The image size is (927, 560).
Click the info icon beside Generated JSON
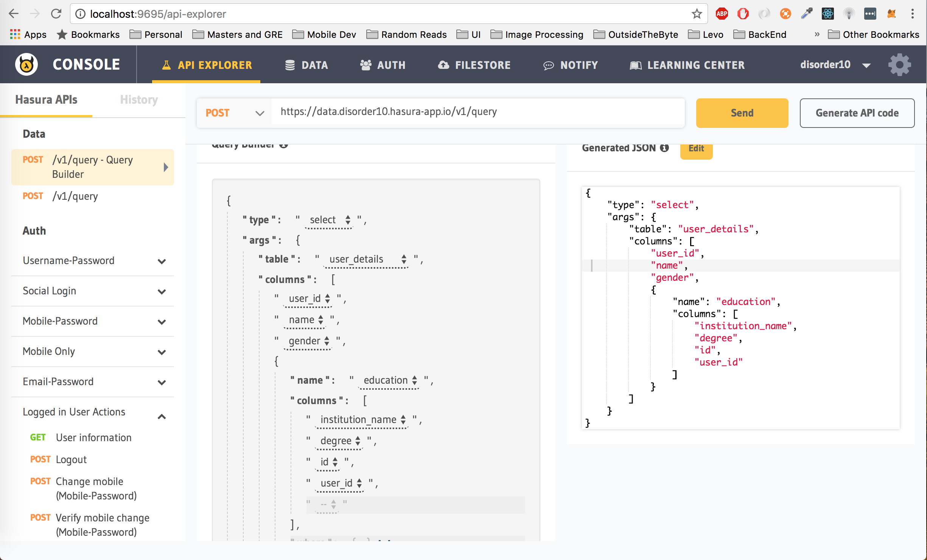pos(664,148)
